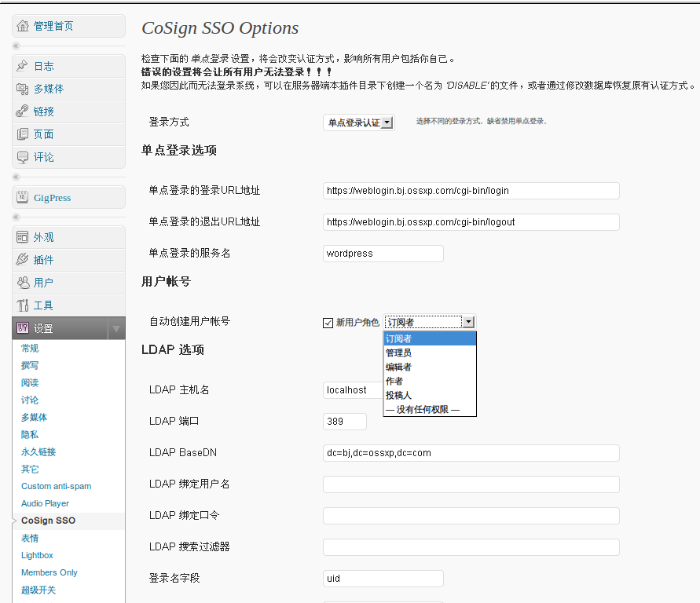Click the 用户 users icon

coord(22,283)
